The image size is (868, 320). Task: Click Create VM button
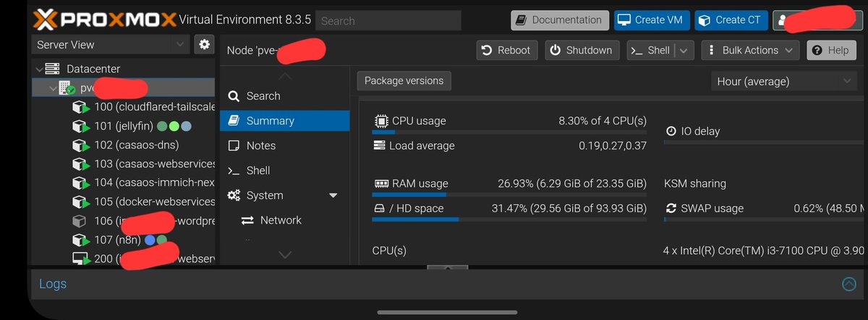coord(652,20)
